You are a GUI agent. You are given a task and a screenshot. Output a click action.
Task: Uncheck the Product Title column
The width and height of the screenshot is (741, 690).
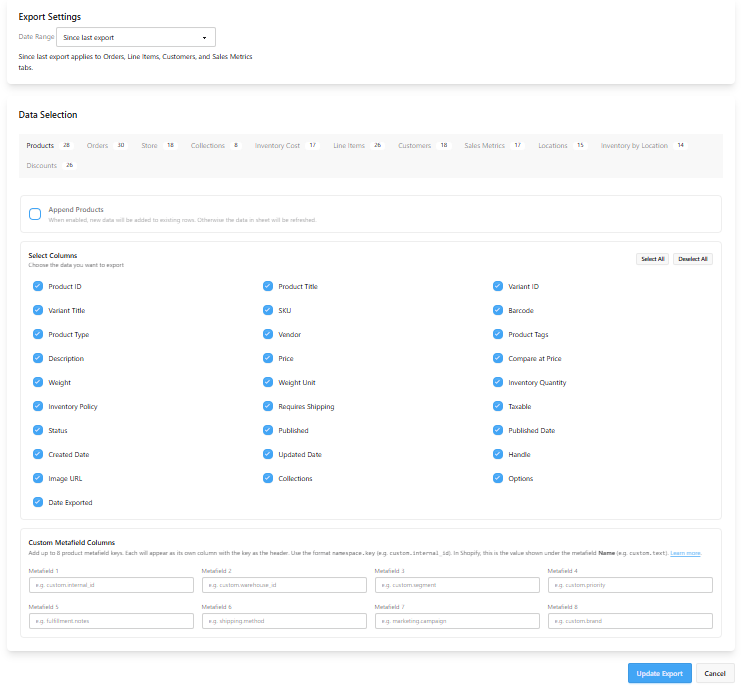click(268, 286)
